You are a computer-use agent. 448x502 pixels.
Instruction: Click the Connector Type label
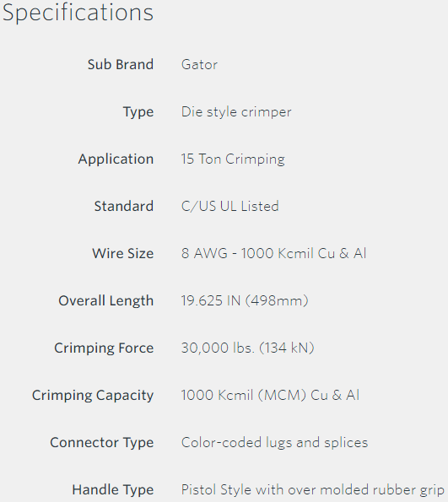pyautogui.click(x=102, y=443)
